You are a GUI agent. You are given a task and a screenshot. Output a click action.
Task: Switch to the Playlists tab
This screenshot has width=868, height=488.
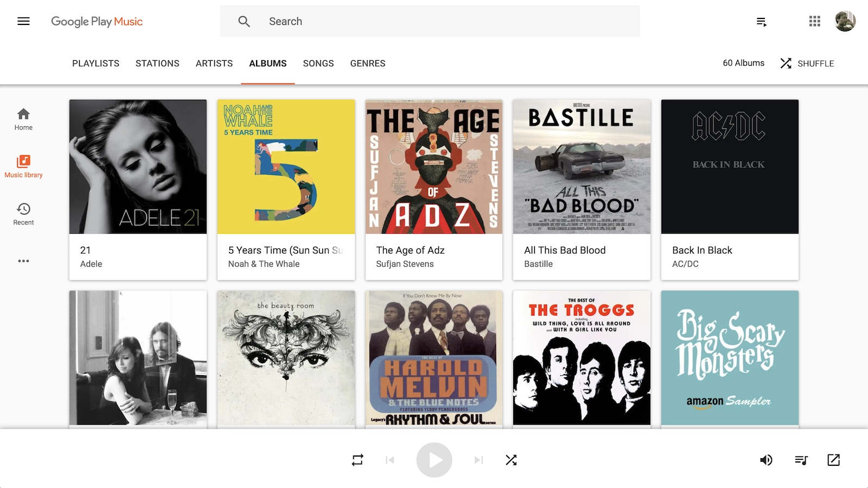click(95, 63)
